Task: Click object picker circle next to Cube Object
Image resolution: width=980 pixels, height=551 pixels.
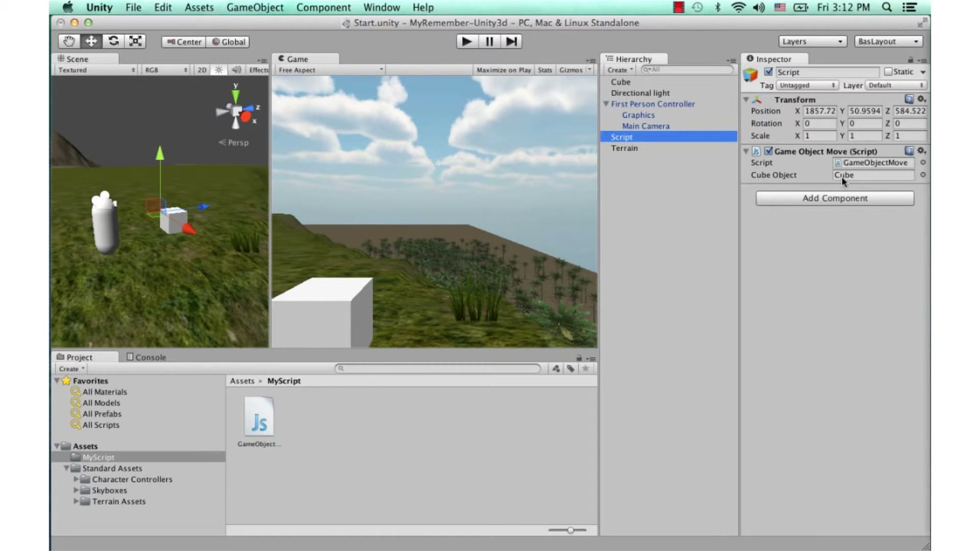Action: tap(923, 174)
